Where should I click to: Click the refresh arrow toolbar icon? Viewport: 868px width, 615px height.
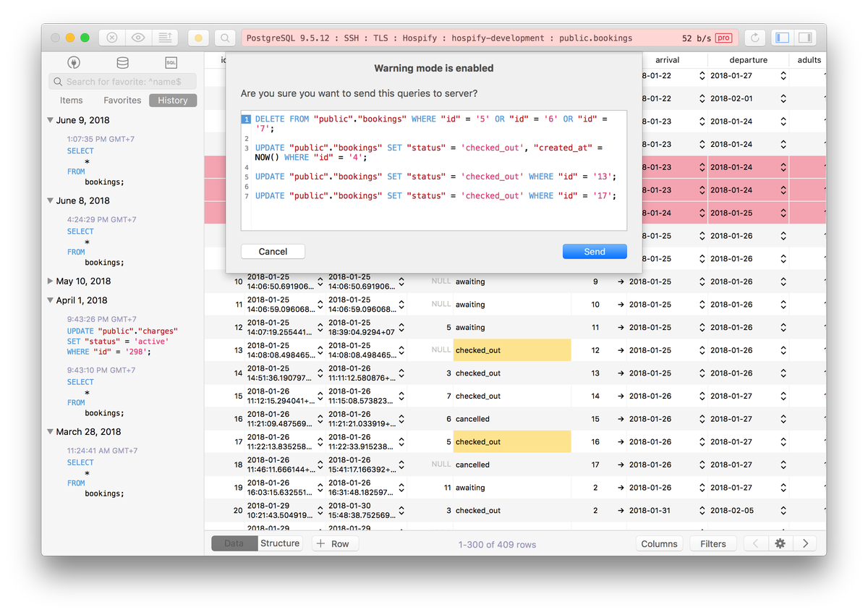(756, 38)
